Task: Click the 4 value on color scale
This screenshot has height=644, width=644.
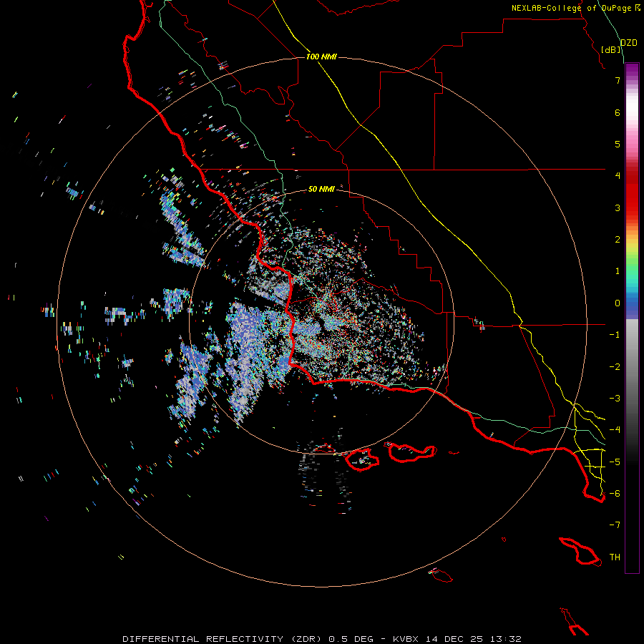Action: coord(618,176)
